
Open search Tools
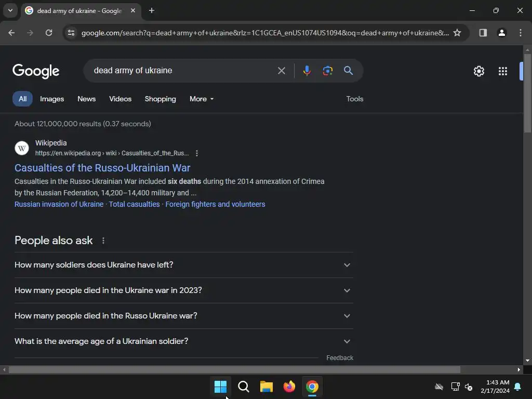pos(355,99)
